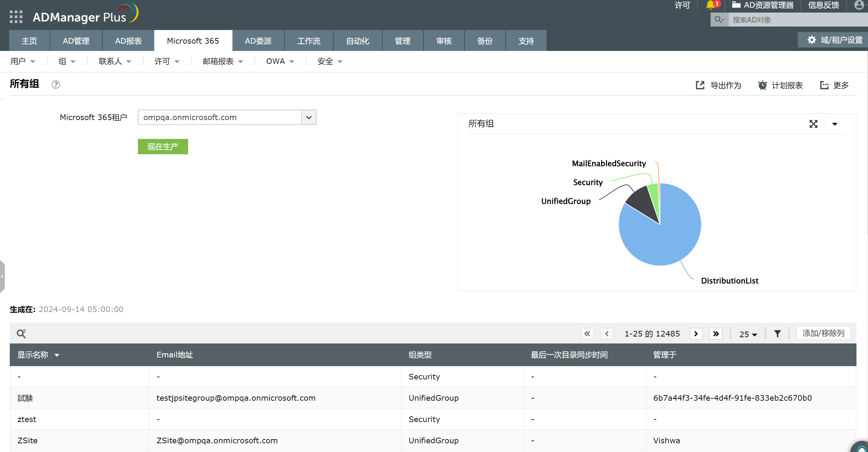Click the help question mark beside 所有组

(x=56, y=84)
